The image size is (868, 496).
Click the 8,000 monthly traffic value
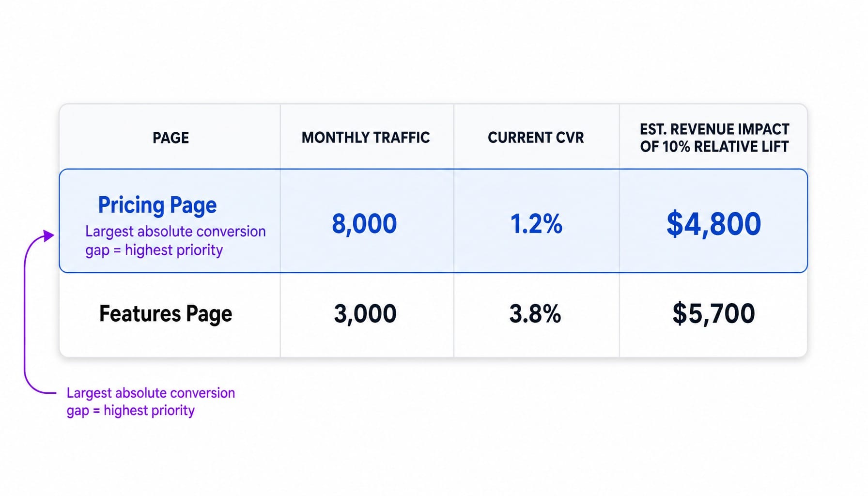364,224
